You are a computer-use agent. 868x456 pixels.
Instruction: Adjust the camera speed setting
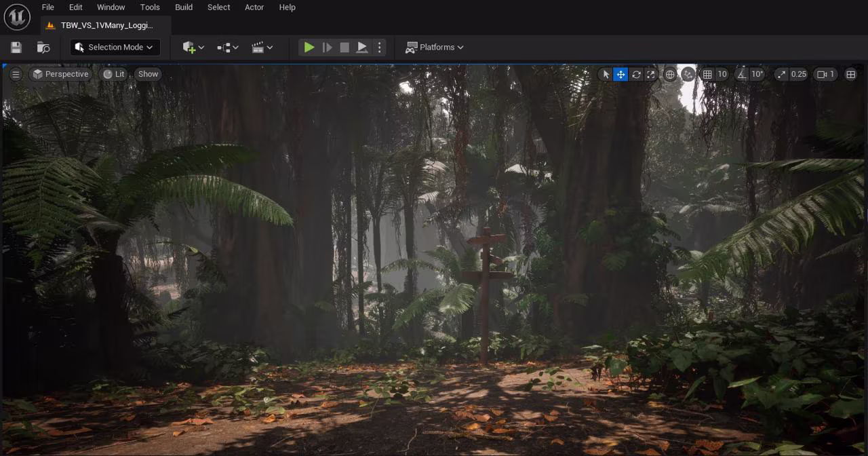click(x=825, y=75)
